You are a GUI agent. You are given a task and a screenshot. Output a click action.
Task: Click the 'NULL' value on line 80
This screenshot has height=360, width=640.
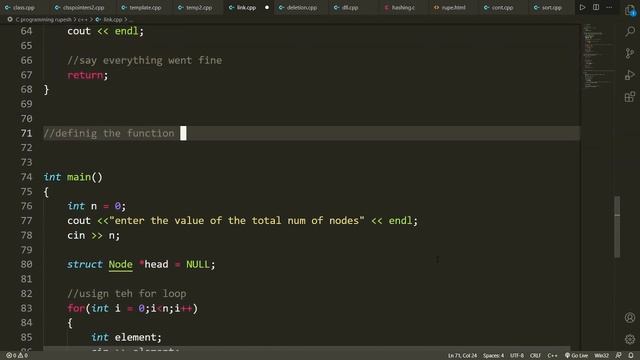click(x=198, y=264)
